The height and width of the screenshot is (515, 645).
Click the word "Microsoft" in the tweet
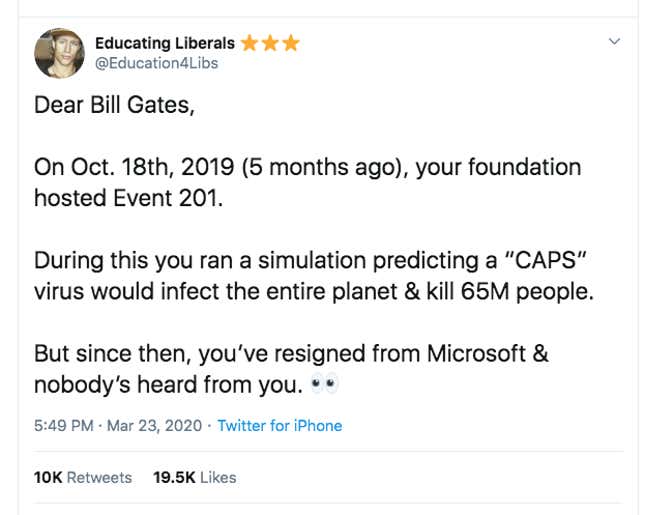tap(476, 353)
